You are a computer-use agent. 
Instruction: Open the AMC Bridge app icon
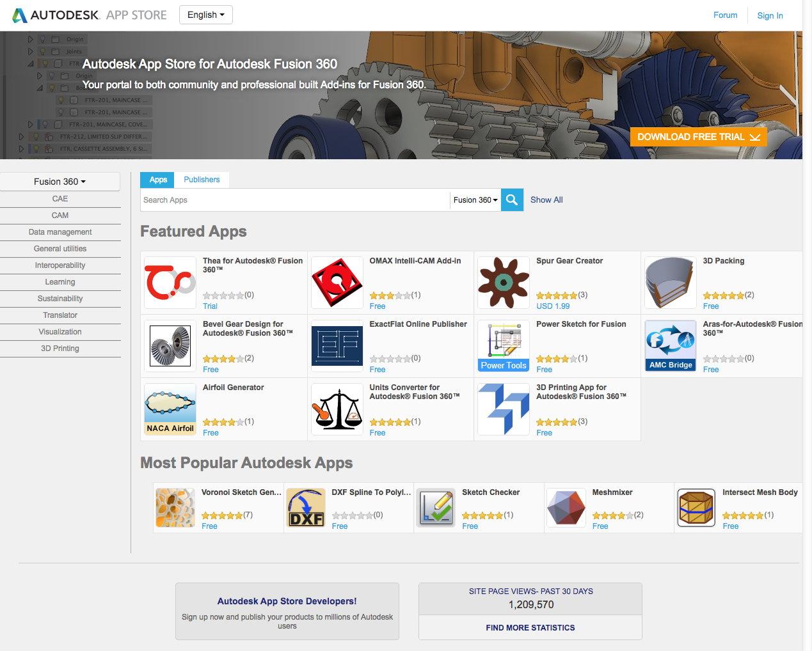pos(671,346)
